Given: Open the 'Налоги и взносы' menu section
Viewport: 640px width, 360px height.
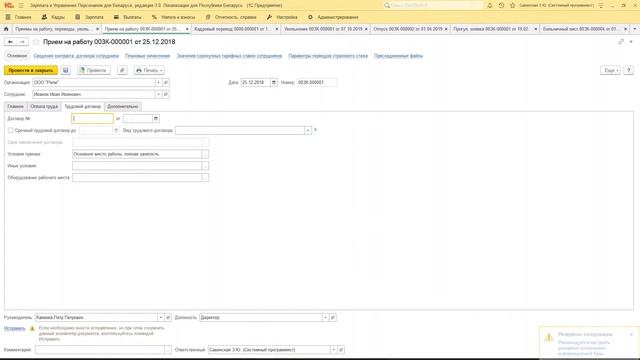Looking at the screenshot, I should tap(173, 17).
